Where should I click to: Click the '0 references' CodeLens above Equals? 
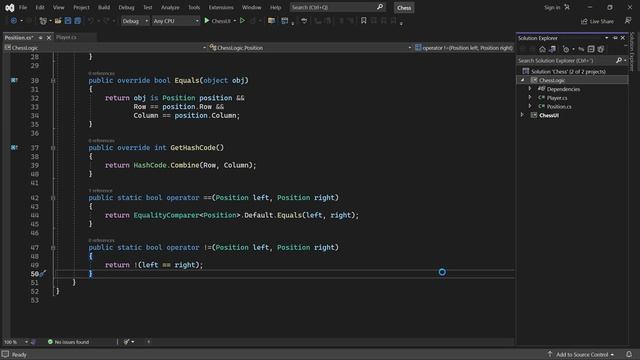click(x=102, y=73)
